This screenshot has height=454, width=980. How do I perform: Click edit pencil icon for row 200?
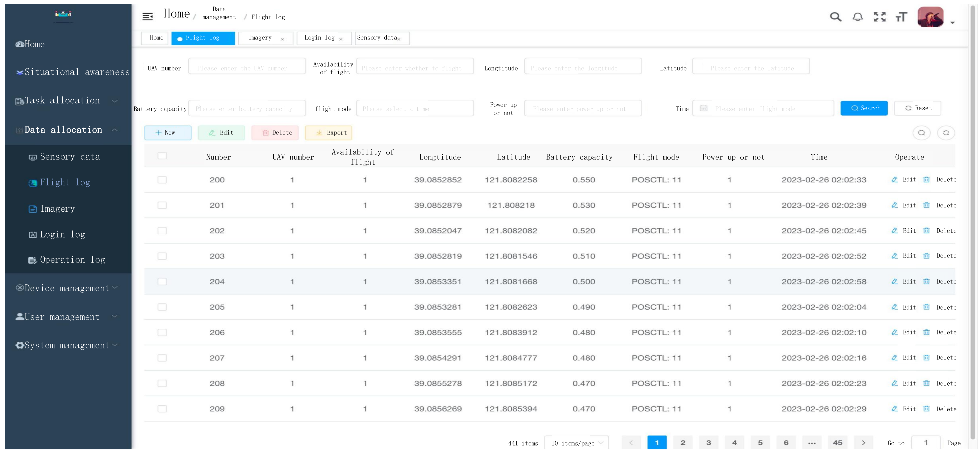[895, 179]
